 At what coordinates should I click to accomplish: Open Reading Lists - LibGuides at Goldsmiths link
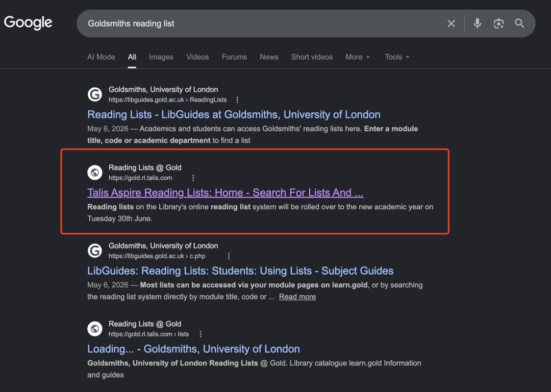(234, 115)
